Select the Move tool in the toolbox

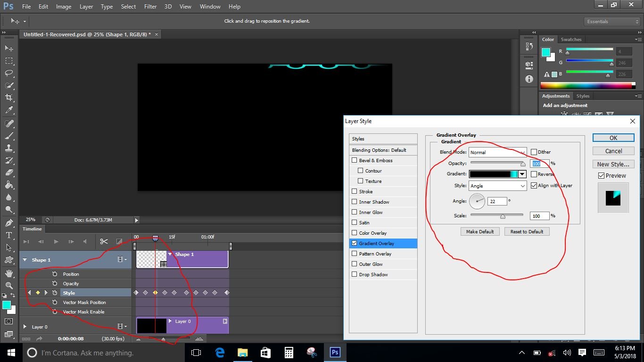[x=9, y=48]
